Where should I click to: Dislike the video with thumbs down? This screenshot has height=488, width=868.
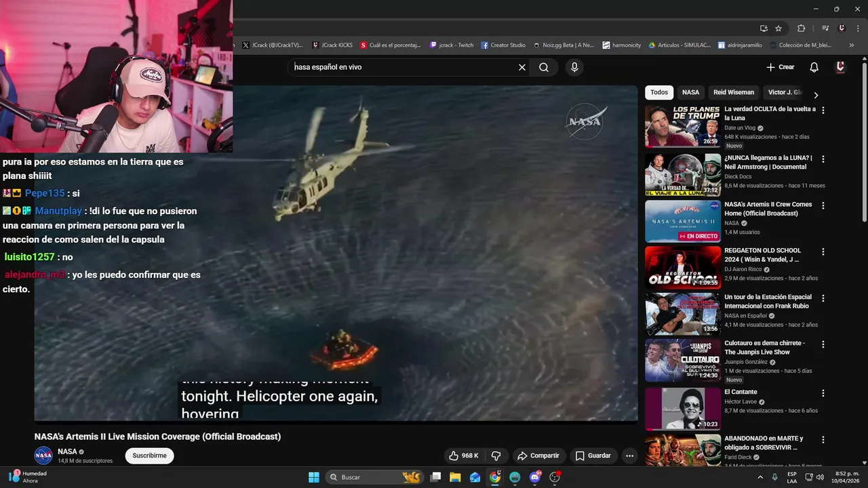pos(496,455)
